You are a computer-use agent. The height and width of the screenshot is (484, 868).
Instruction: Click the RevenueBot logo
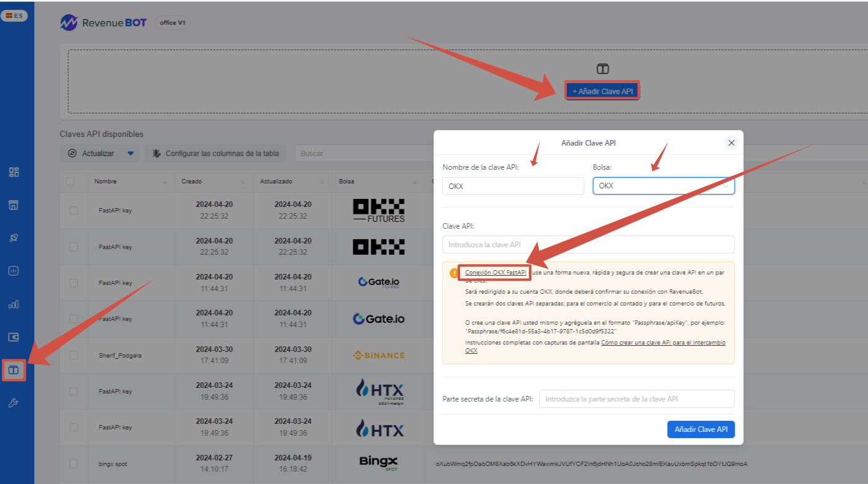coord(104,23)
